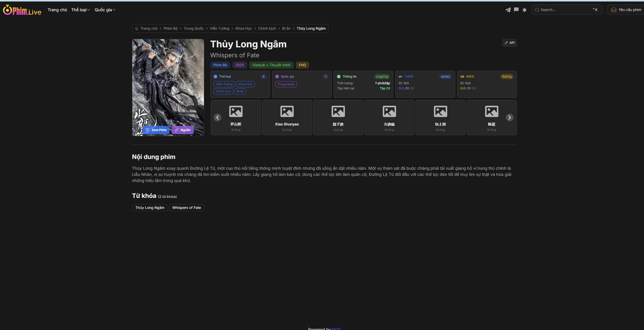Click the OPhim.Live logo
Viewport: 644px width, 330px height.
click(22, 10)
